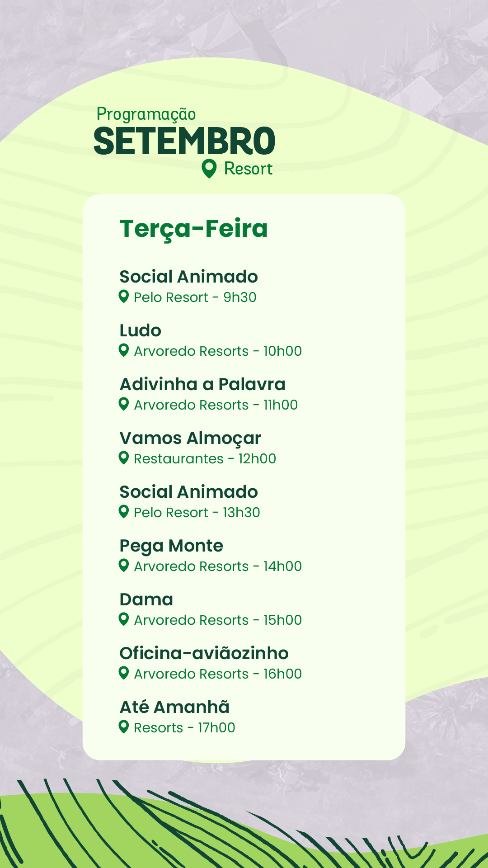Click the pin icon for Ludo at 10h00
488x868 pixels.
pyautogui.click(x=123, y=350)
